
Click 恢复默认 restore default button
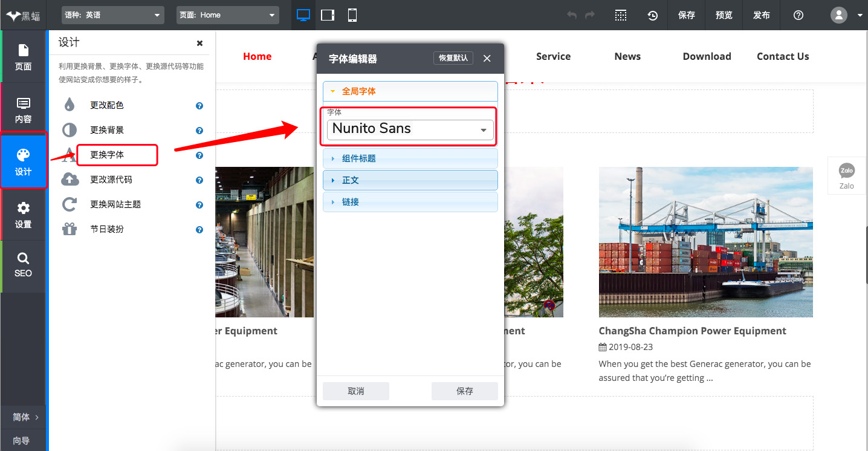point(453,58)
